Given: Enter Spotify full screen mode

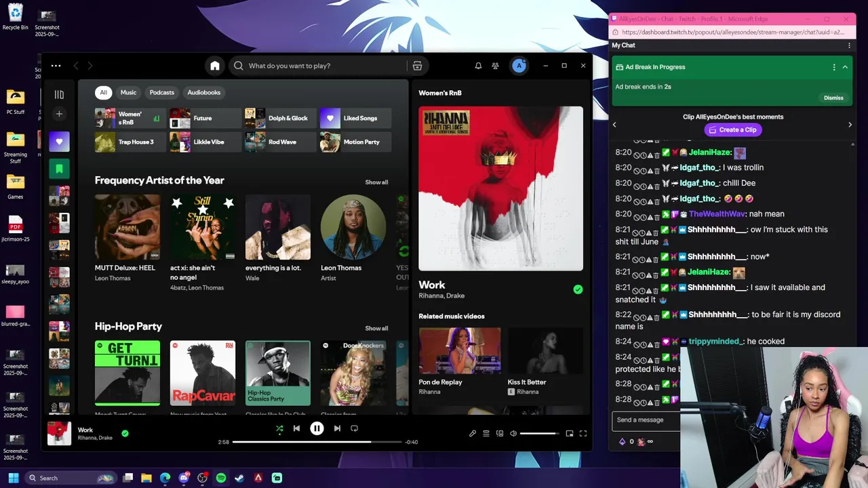Looking at the screenshot, I should [583, 434].
